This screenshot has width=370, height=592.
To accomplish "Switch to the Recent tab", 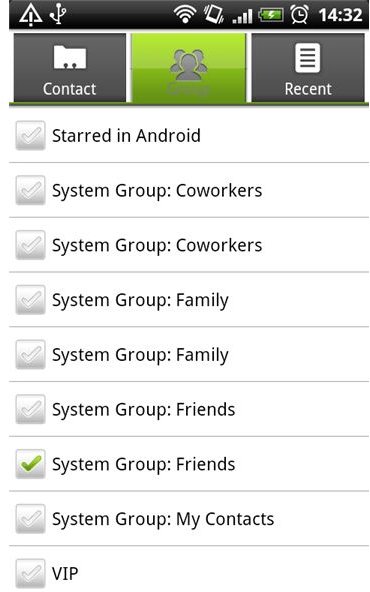I will pyautogui.click(x=308, y=68).
